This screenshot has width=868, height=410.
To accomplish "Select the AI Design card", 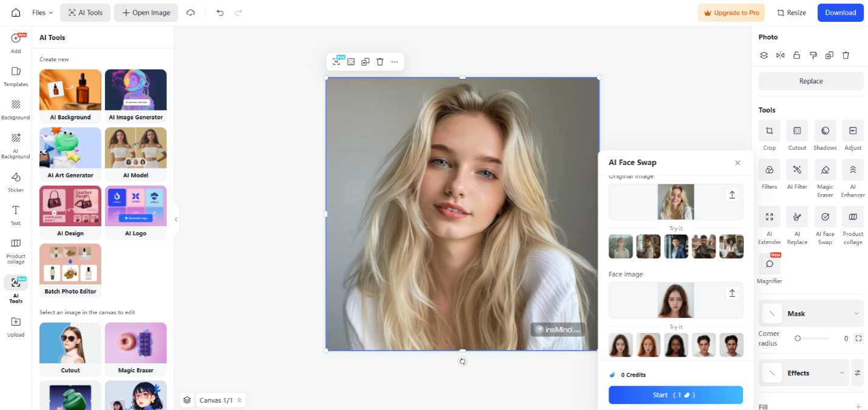I will (x=70, y=212).
